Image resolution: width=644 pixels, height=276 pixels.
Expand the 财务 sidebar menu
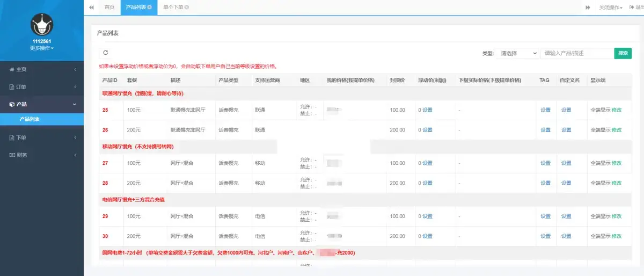(21, 155)
